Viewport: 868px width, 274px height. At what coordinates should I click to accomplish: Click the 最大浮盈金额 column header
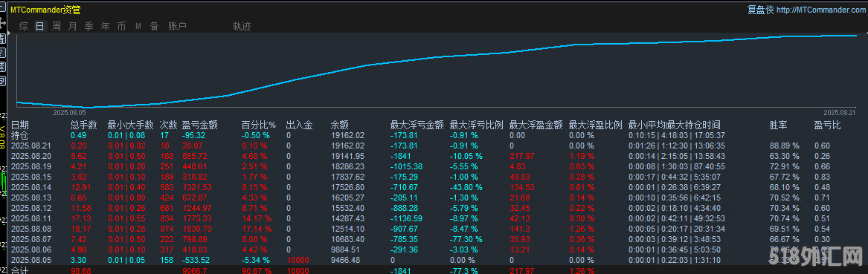click(x=536, y=125)
